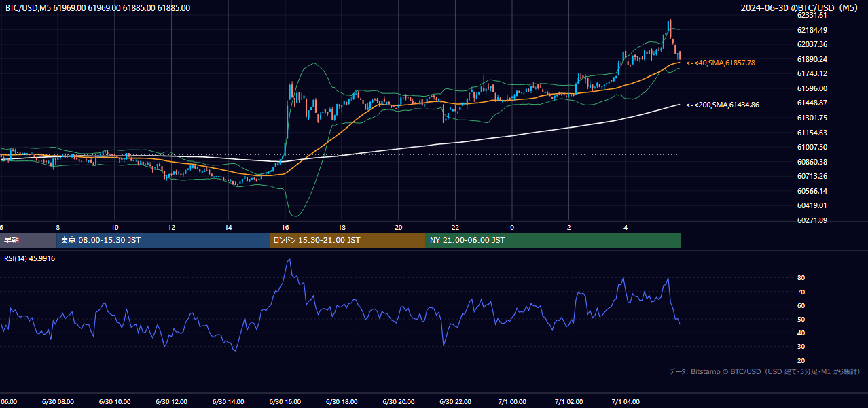The height and width of the screenshot is (408, 868).
Task: Click hour tick 22 under the price chart
Action: pos(455,227)
